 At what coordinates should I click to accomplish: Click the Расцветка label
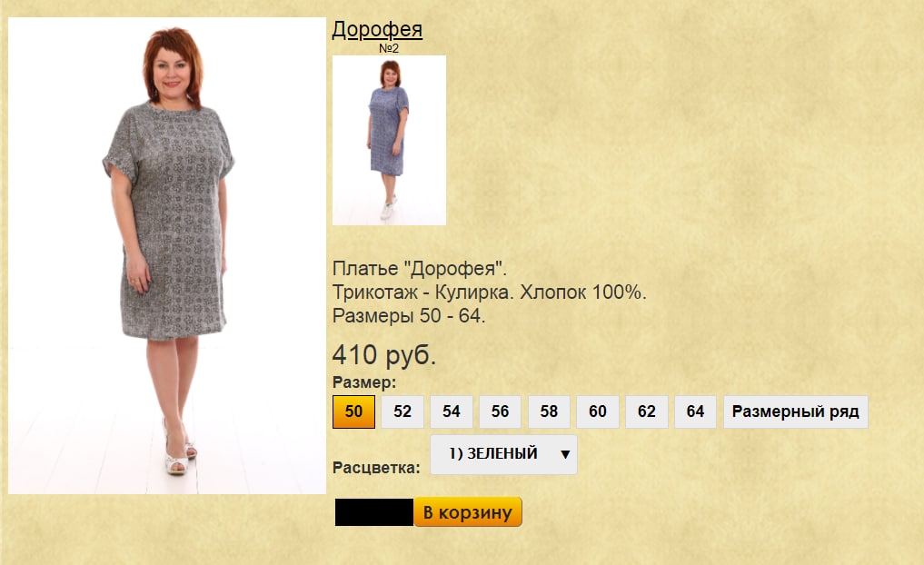[x=376, y=468]
